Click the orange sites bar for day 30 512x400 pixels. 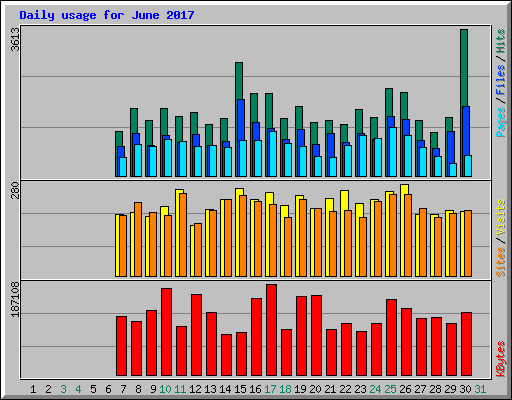click(468, 244)
